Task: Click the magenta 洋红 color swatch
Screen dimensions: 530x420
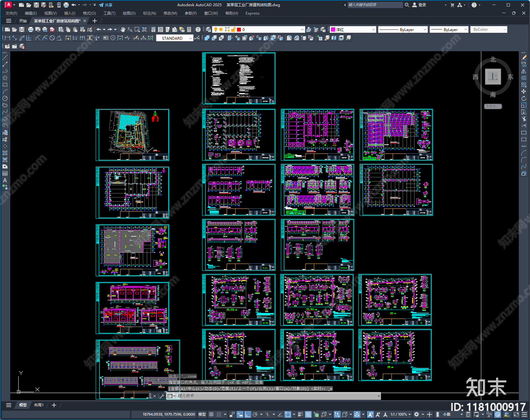Action: 333,29
